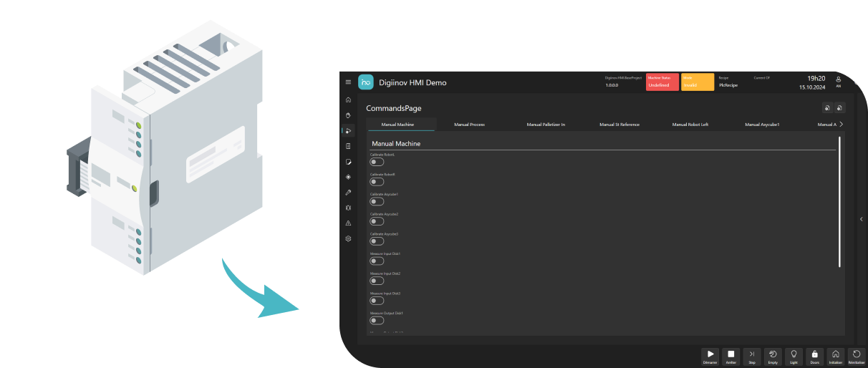Expand the collapsed right side panel
Image resolution: width=868 pixels, height=368 pixels.
[x=862, y=219]
